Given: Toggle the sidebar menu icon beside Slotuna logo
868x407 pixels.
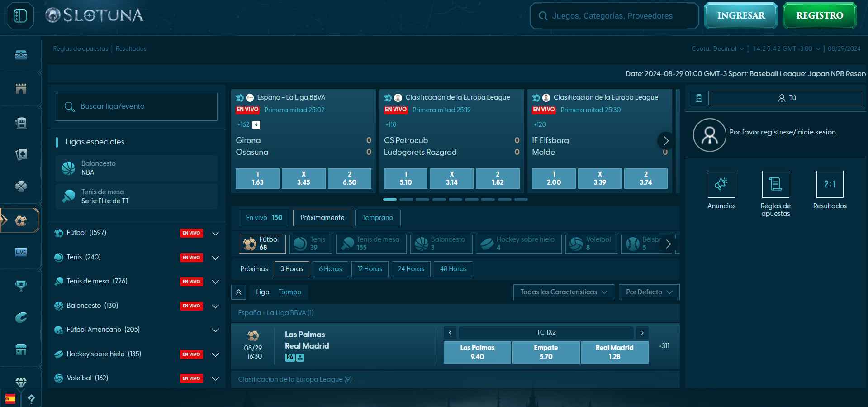Looking at the screenshot, I should [20, 16].
